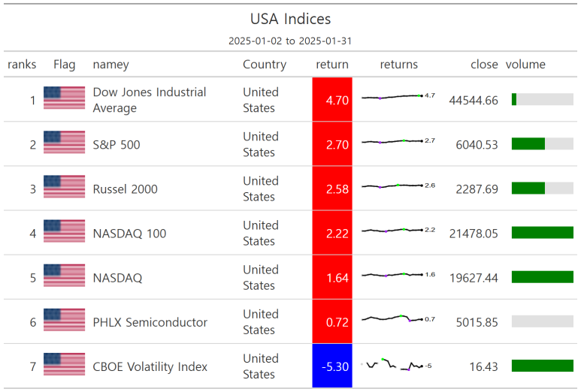Click the red 4.70 return cell
This screenshot has width=581, height=392.
[332, 99]
